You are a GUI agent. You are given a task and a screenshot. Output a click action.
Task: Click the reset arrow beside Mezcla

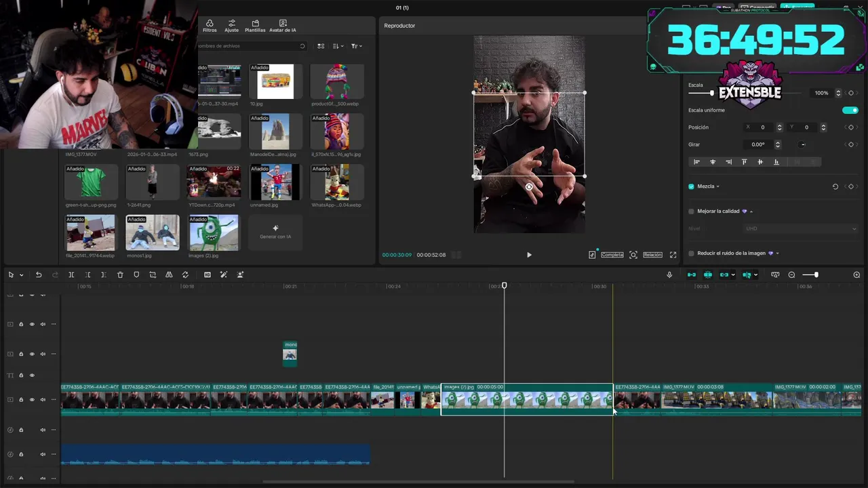pos(835,186)
